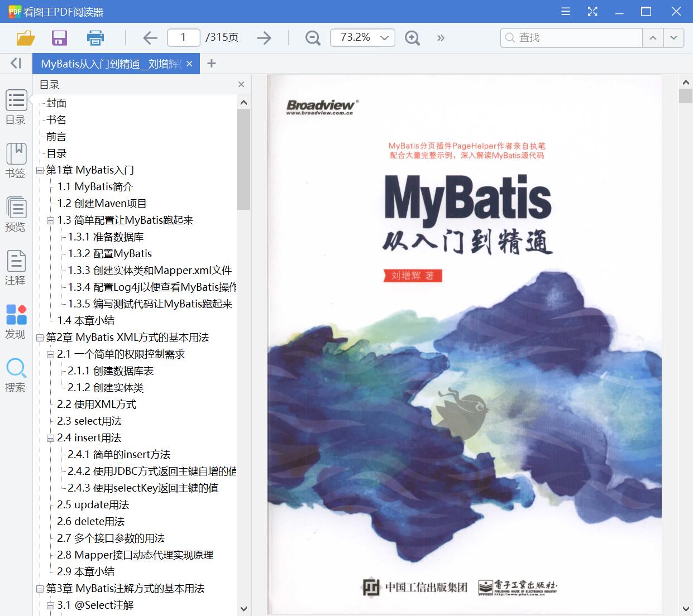The width and height of the screenshot is (693, 616).
Task: Close the MyBatis document tab
Action: (x=189, y=64)
